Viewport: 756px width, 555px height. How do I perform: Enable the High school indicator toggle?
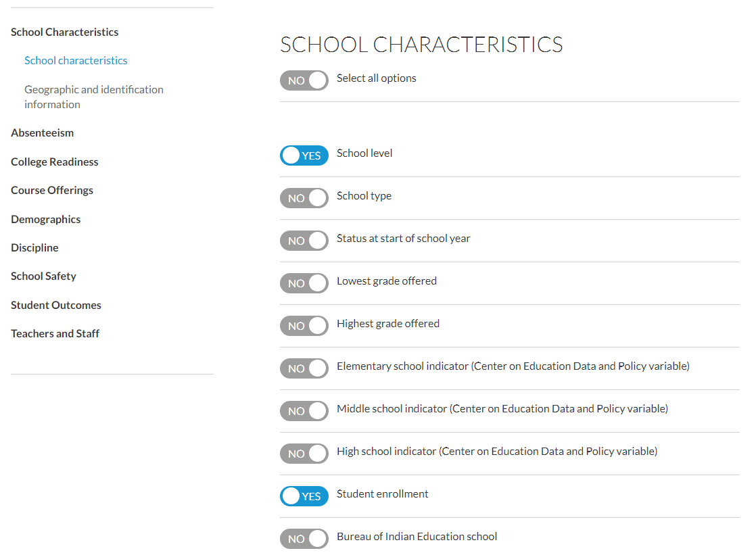tap(304, 454)
